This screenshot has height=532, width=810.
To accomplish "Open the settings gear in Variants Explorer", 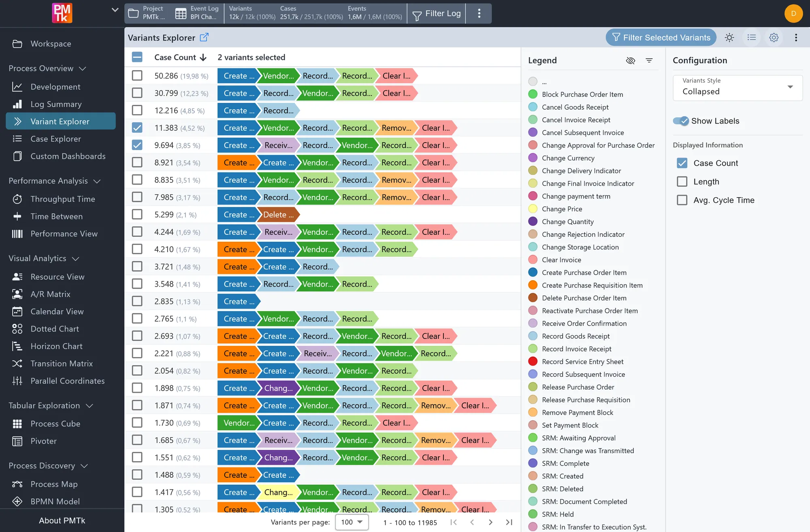I will (x=774, y=38).
